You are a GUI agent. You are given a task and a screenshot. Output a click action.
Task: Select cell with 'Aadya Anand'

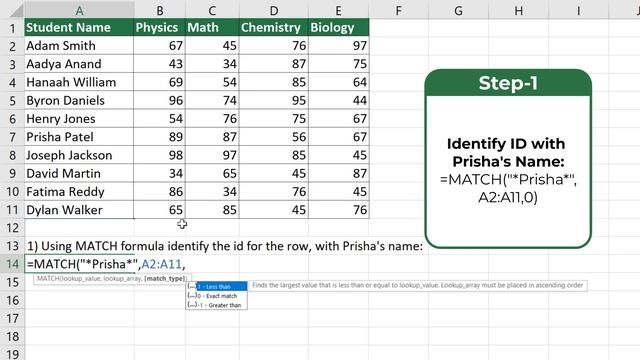[79, 64]
